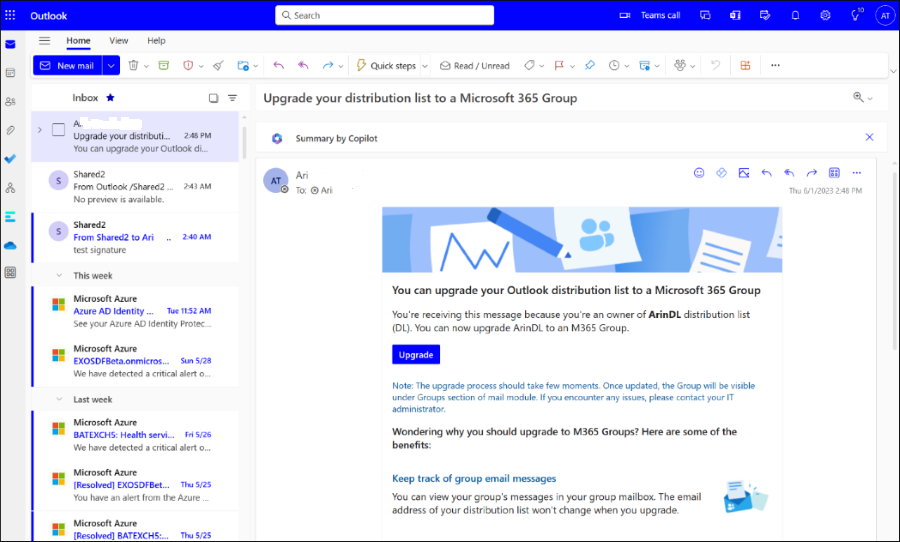Click the Delete trash icon
900x542 pixels.
(133, 65)
